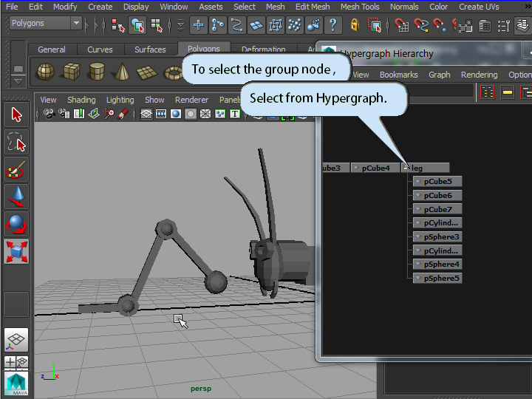Toggle the dynamics selection mask

(x=295, y=25)
